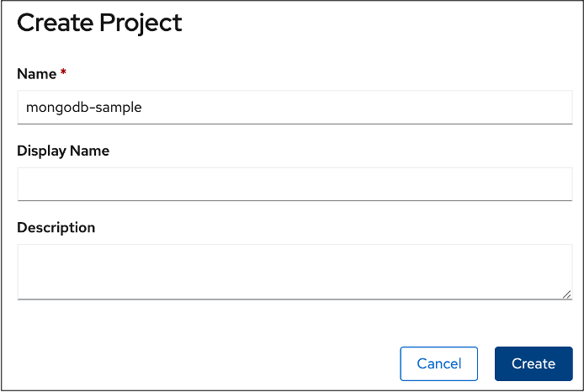The height and width of the screenshot is (392, 584).
Task: Click the top-left corner of Description box
Action: [24, 252]
